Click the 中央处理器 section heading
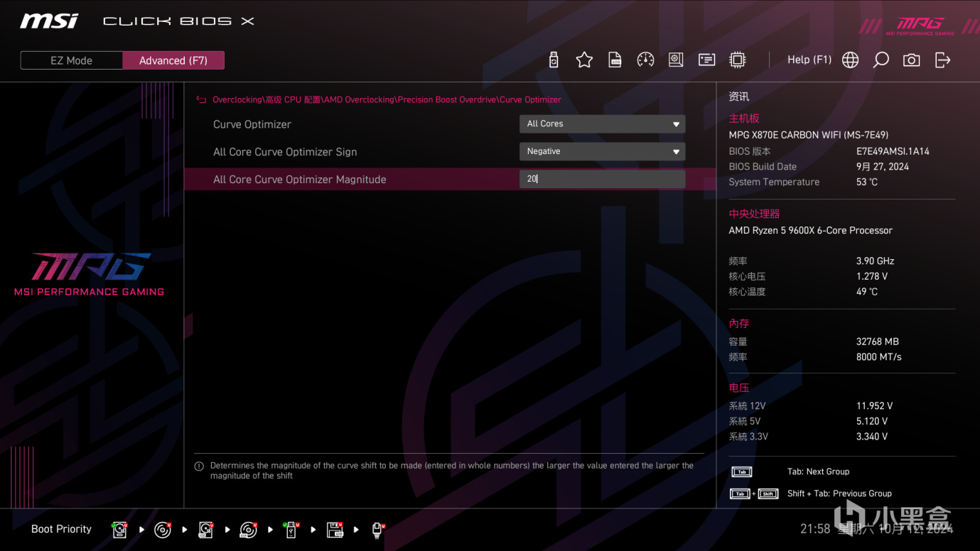The width and height of the screenshot is (980, 551). click(754, 214)
